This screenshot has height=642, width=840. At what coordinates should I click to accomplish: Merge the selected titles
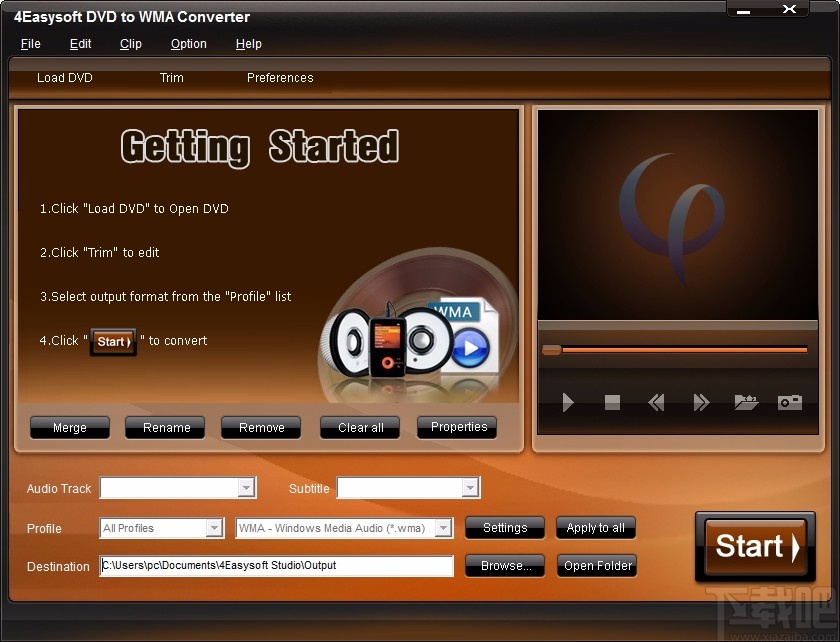69,427
